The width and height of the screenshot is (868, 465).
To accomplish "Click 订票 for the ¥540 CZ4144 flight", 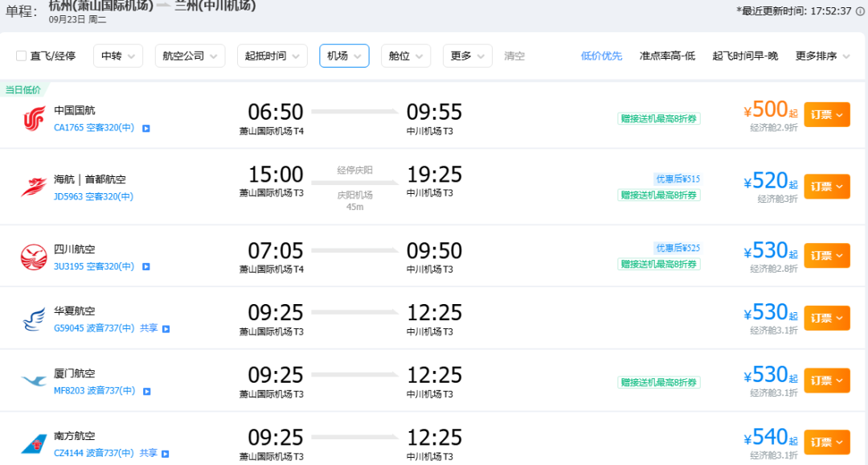I will [x=827, y=442].
